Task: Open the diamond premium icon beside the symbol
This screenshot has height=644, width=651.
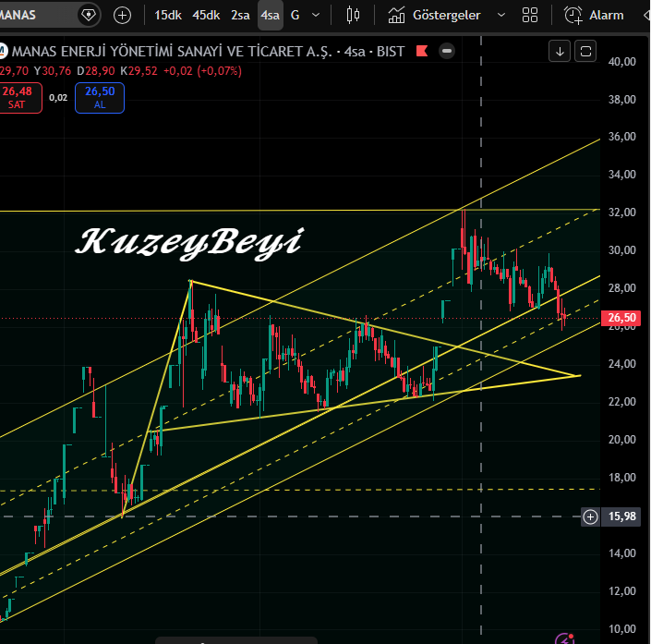Action: pyautogui.click(x=88, y=16)
